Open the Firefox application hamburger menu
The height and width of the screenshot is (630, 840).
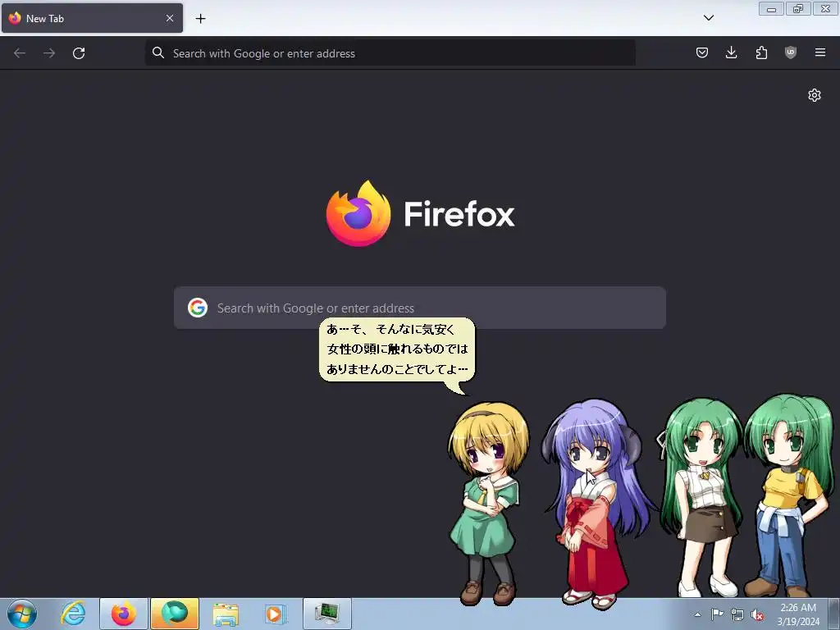[820, 52]
